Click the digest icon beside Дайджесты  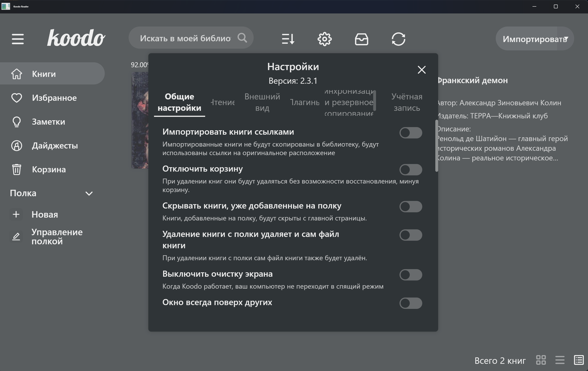17,145
